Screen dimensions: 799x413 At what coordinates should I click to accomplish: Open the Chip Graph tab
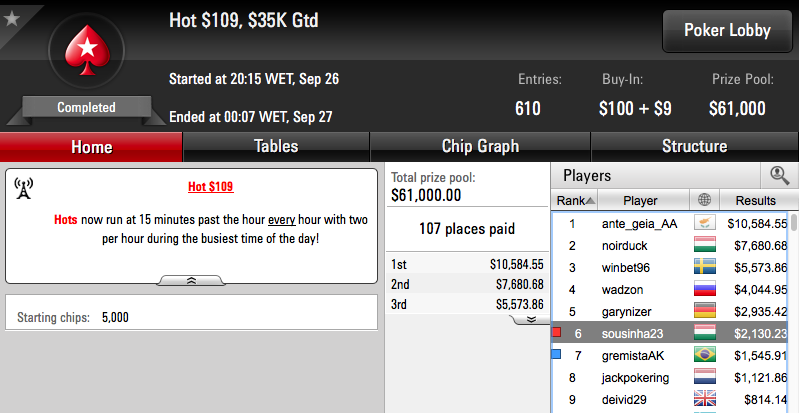pyautogui.click(x=480, y=147)
